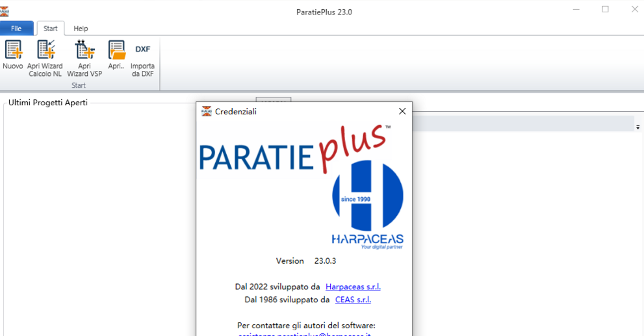Minimize the ParatiePlus window

(x=576, y=10)
